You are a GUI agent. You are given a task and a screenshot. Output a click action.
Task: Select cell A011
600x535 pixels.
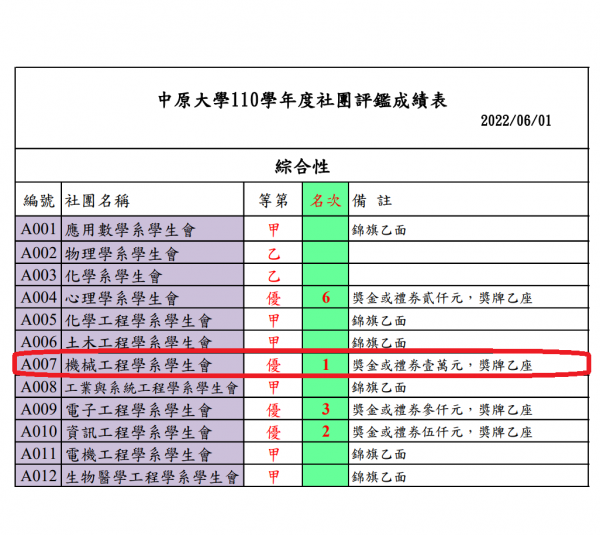pos(39,454)
